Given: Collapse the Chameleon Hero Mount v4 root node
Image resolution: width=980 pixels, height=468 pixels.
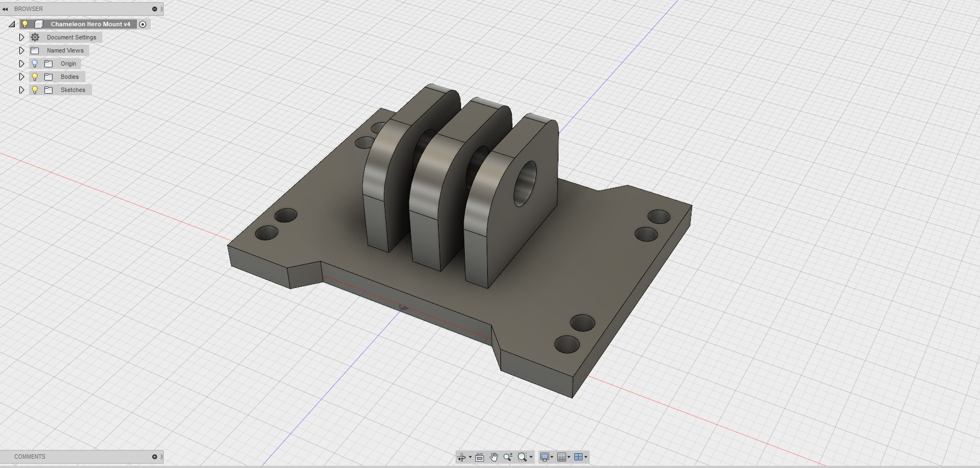Looking at the screenshot, I should [x=11, y=24].
